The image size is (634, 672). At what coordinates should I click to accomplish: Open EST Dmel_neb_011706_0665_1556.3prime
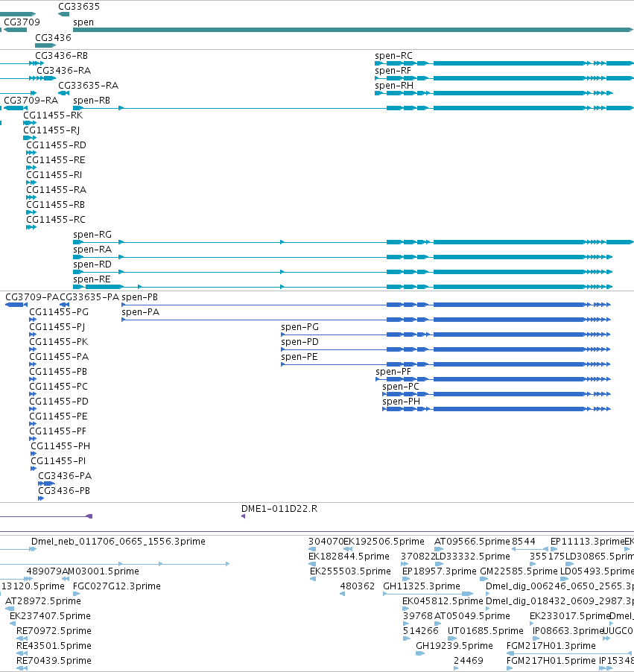118,542
